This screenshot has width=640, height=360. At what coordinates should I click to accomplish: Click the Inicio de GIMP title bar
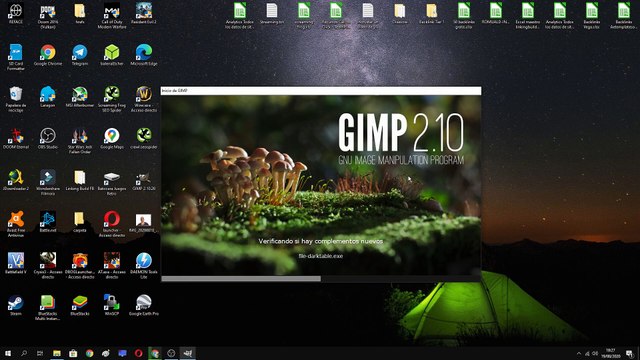pyautogui.click(x=321, y=90)
